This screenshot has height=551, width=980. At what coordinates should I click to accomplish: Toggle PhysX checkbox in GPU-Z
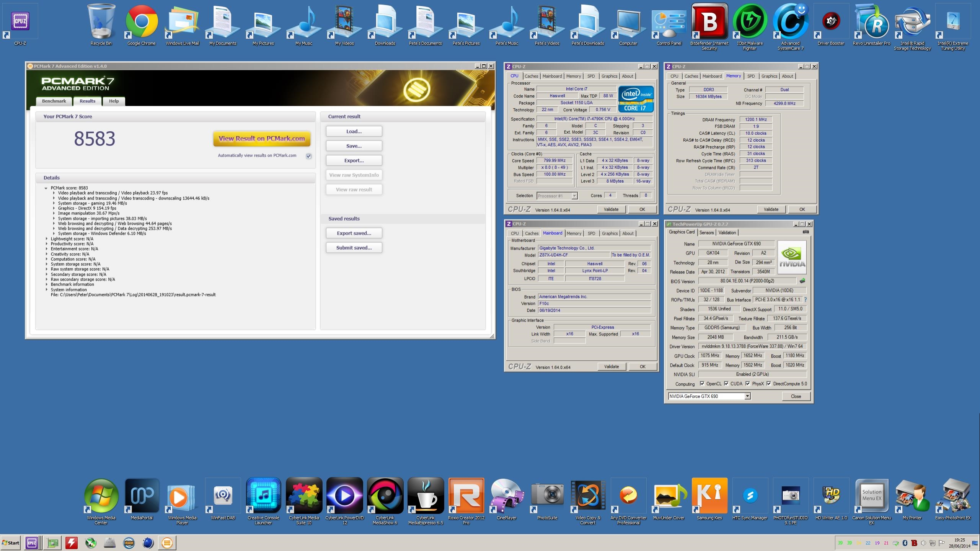point(747,384)
